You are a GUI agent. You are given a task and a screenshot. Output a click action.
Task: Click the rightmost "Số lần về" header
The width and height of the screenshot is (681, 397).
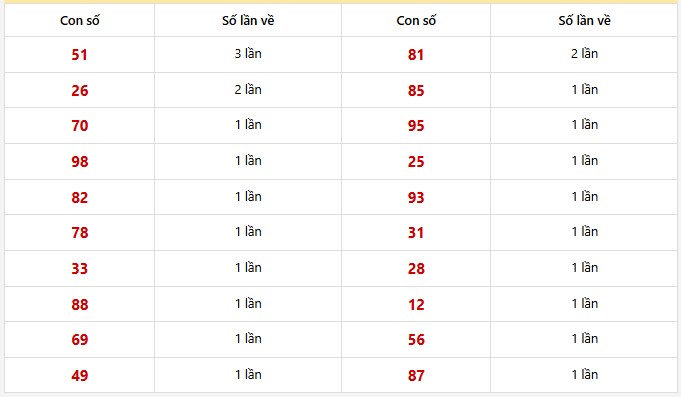(x=584, y=20)
